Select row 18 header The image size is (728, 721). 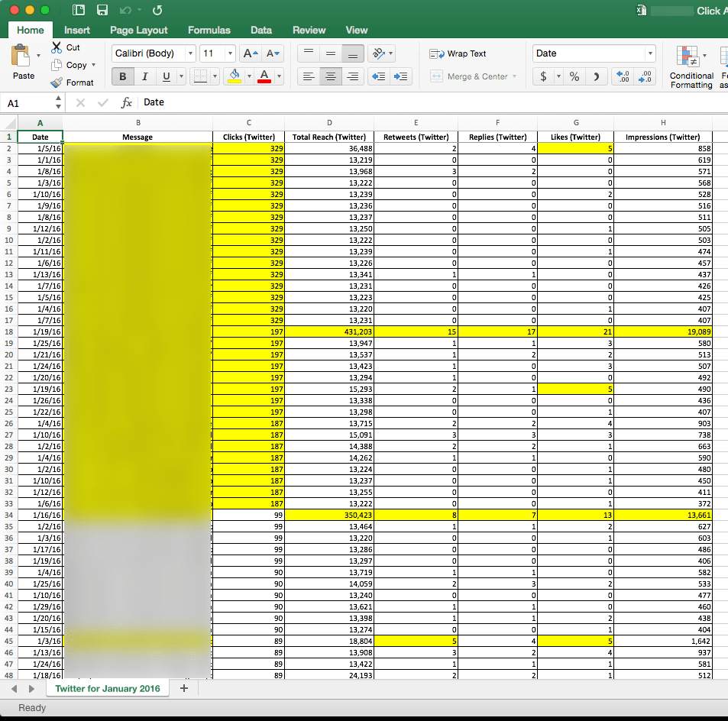point(8,331)
